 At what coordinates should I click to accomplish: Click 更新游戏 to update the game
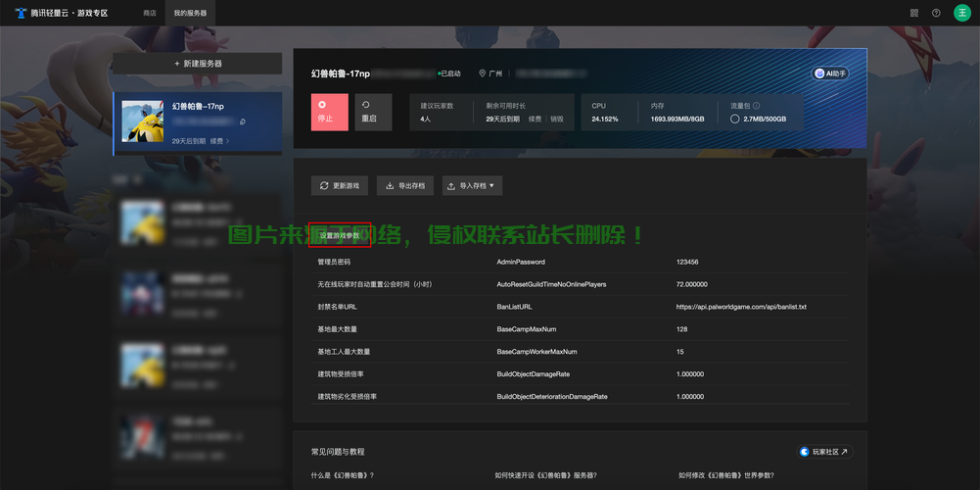click(340, 186)
